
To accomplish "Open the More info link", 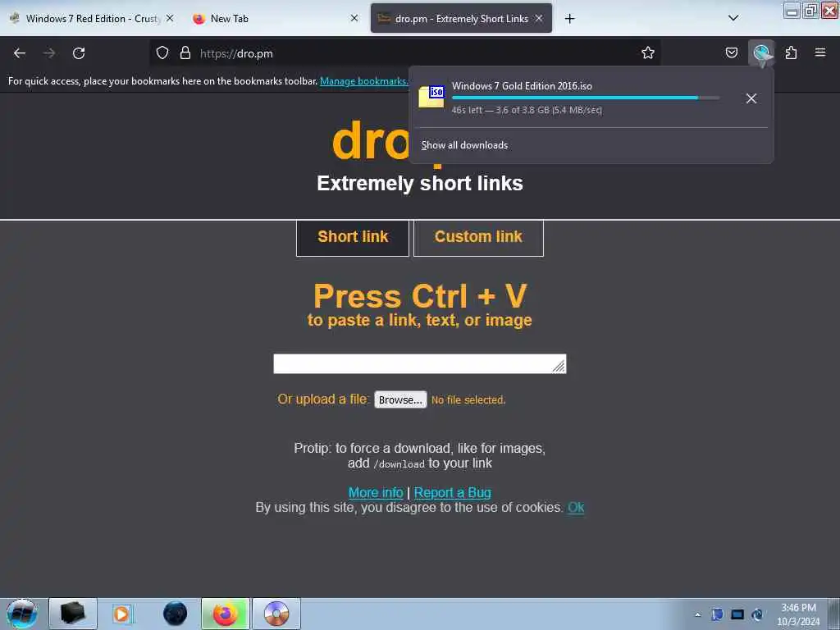I will pos(376,492).
